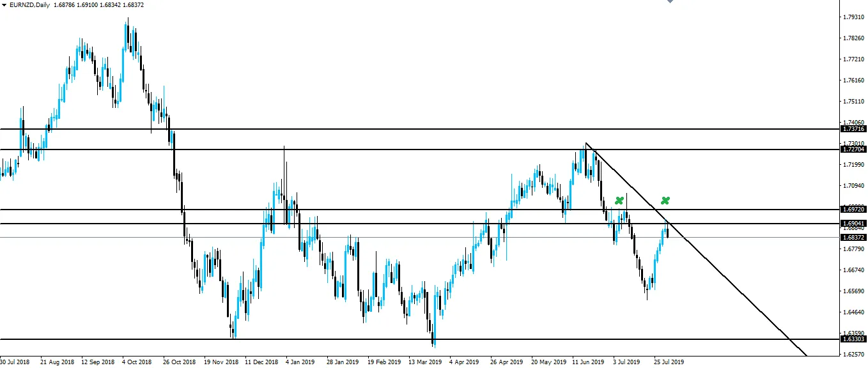Click the current price label 1.68372 on price axis
Screen dimensions: 868x368
click(854, 237)
